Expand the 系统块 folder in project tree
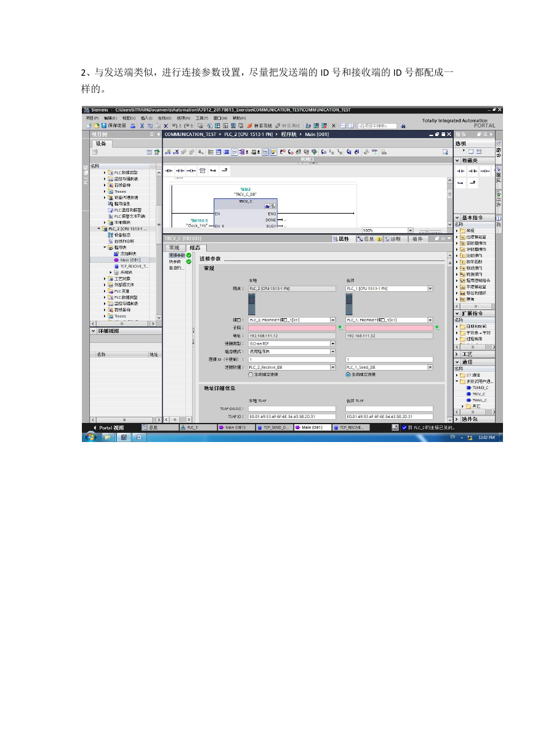This screenshot has width=535, height=756. pyautogui.click(x=111, y=272)
